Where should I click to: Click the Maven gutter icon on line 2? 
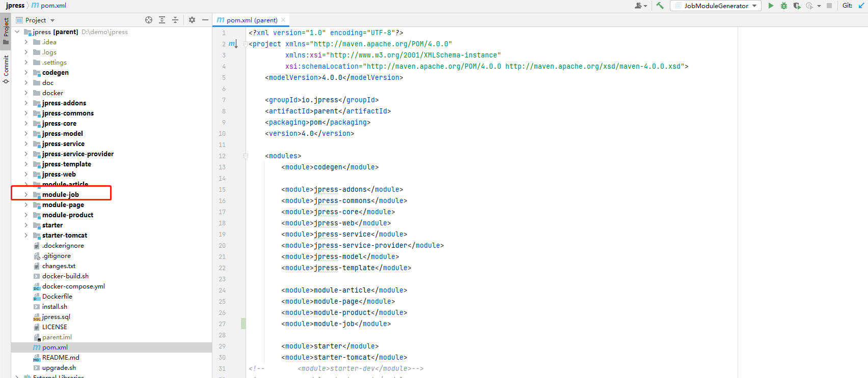(x=233, y=44)
